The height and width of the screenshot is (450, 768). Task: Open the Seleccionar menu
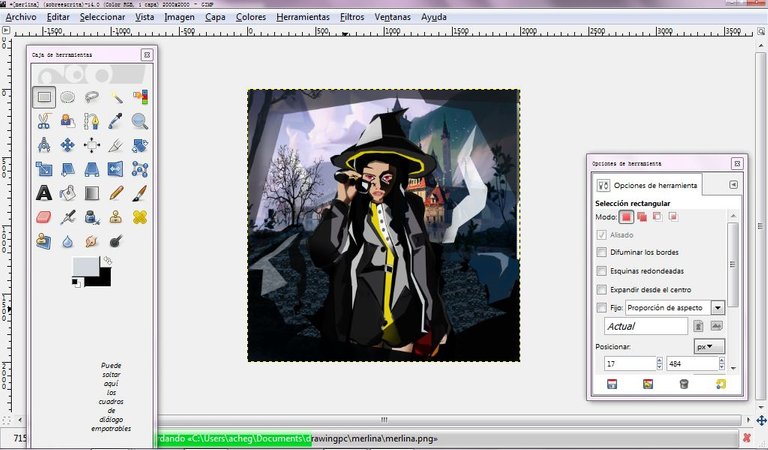click(102, 17)
